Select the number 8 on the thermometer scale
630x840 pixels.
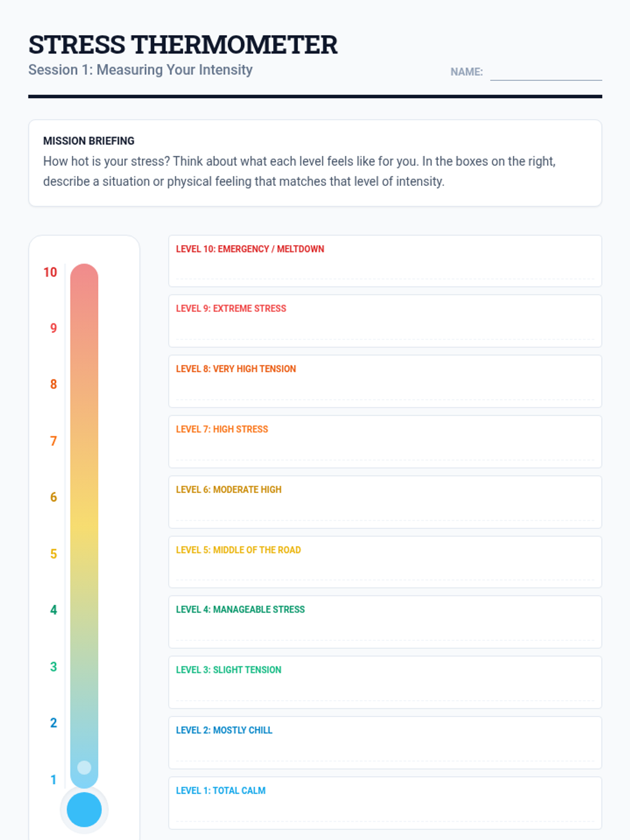click(54, 384)
